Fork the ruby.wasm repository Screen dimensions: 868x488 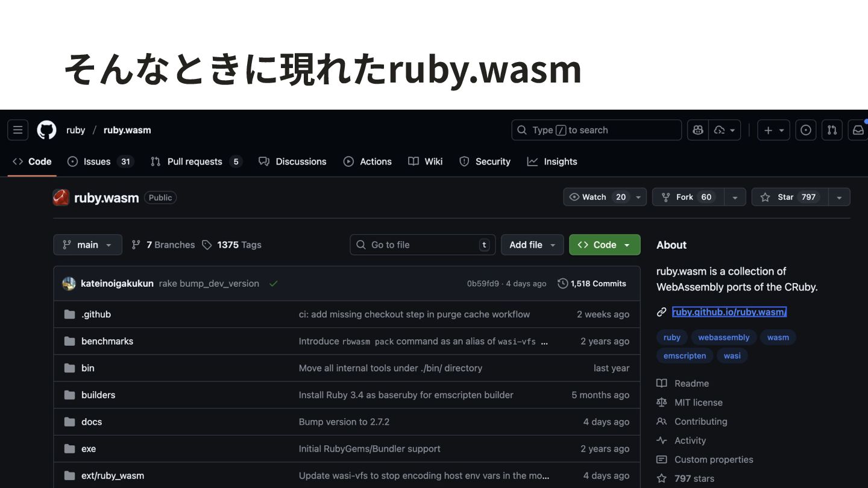688,197
